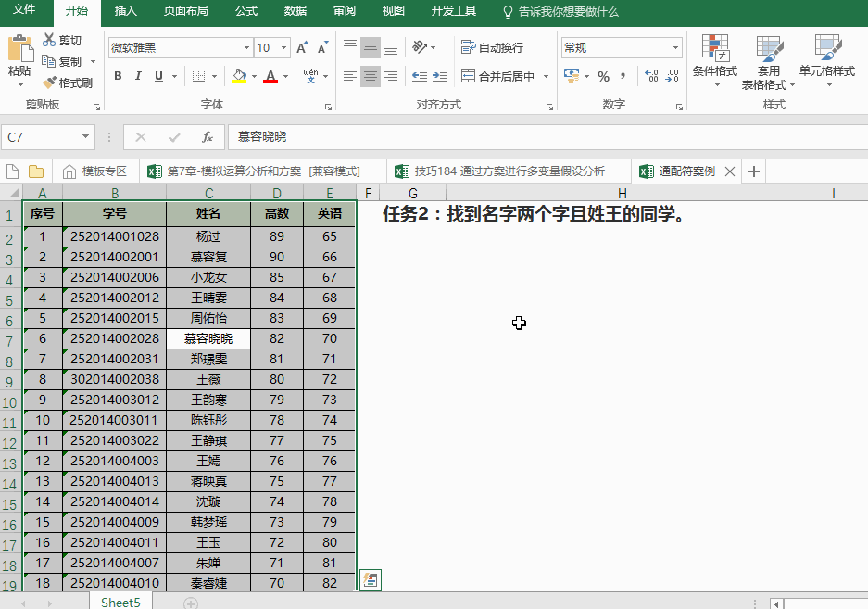Click the Increase Font Size icon
The height and width of the screenshot is (609, 868).
point(302,48)
